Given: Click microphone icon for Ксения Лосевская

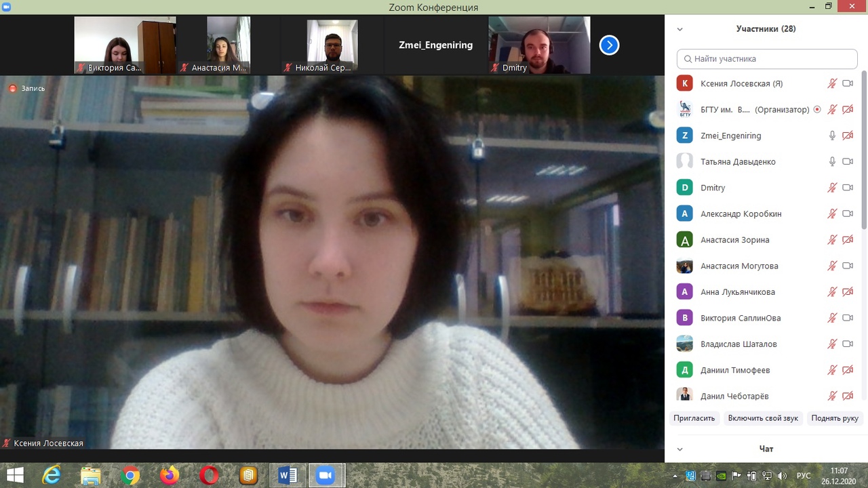Looking at the screenshot, I should [x=832, y=83].
